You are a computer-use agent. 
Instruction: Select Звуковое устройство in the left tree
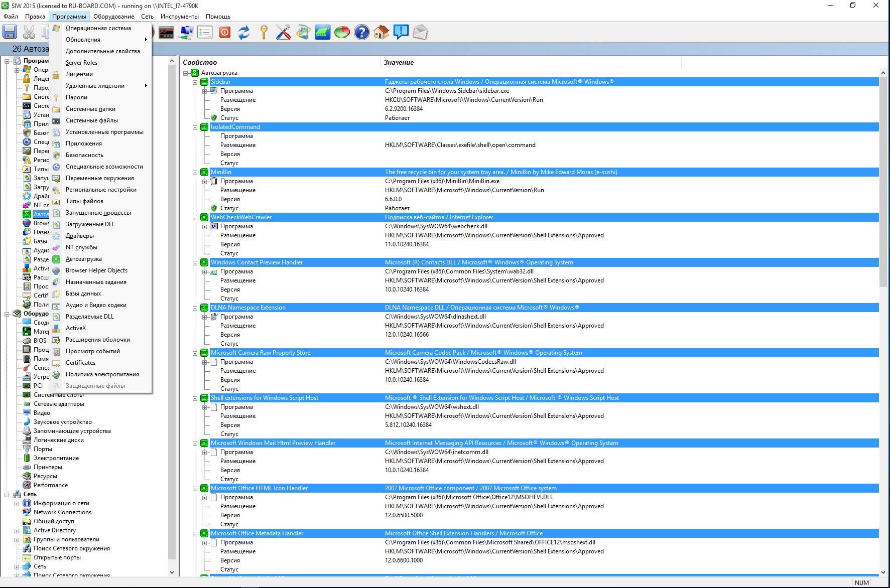pyautogui.click(x=62, y=422)
